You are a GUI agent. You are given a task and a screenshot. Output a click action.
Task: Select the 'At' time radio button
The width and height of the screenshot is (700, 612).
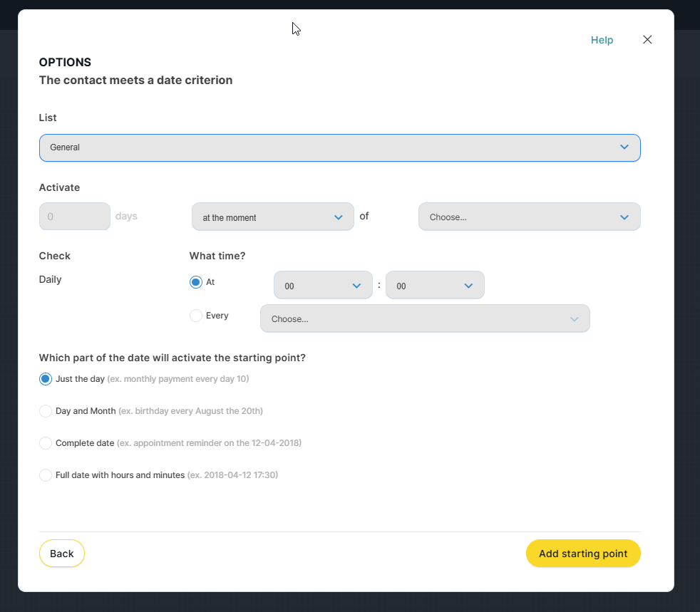tap(196, 282)
